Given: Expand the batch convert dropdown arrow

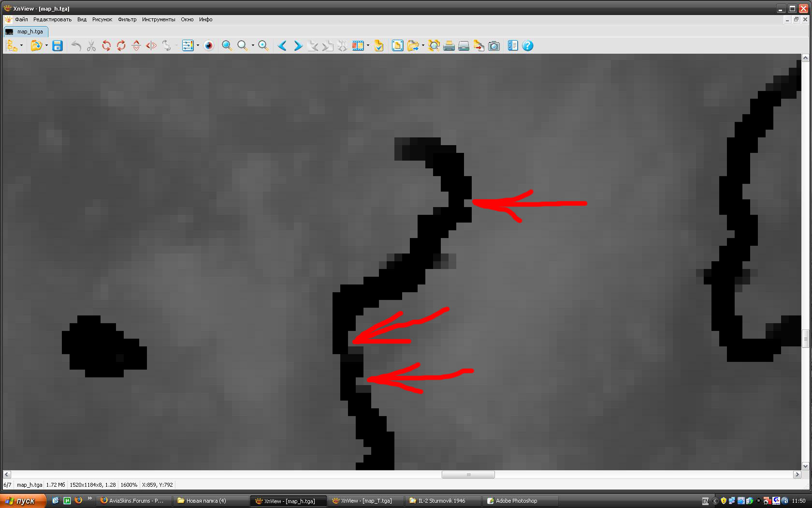Looking at the screenshot, I should tap(423, 45).
